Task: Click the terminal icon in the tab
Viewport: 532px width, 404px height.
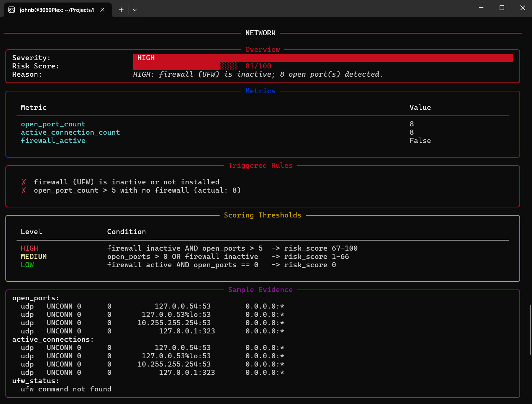Action: click(x=12, y=10)
